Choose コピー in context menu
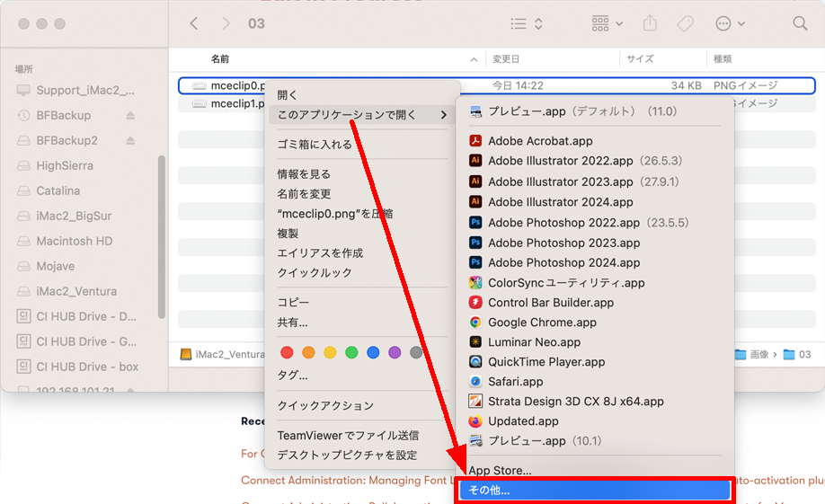This screenshot has width=825, height=504. 293,303
